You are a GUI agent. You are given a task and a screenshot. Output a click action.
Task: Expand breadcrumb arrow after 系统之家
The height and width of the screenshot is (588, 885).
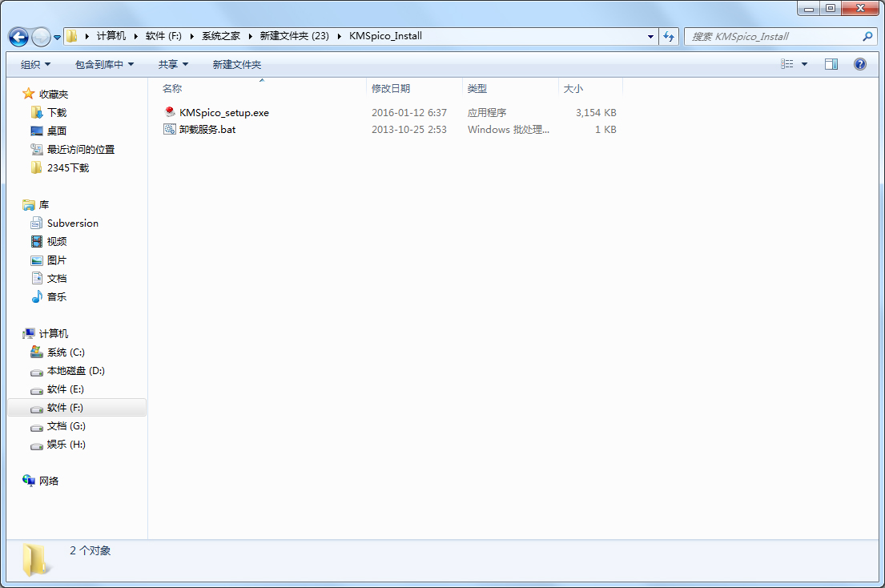click(x=250, y=36)
